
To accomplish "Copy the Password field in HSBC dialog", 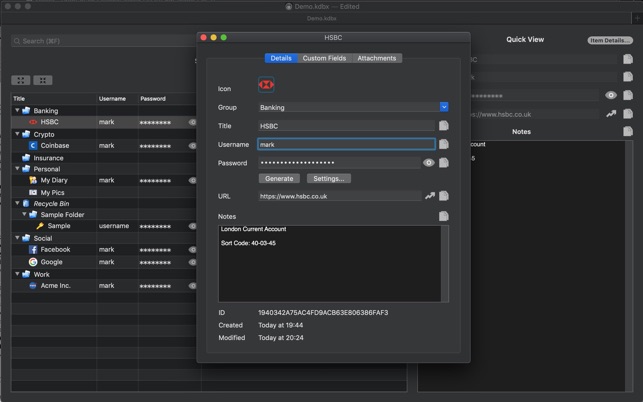I will click(444, 162).
